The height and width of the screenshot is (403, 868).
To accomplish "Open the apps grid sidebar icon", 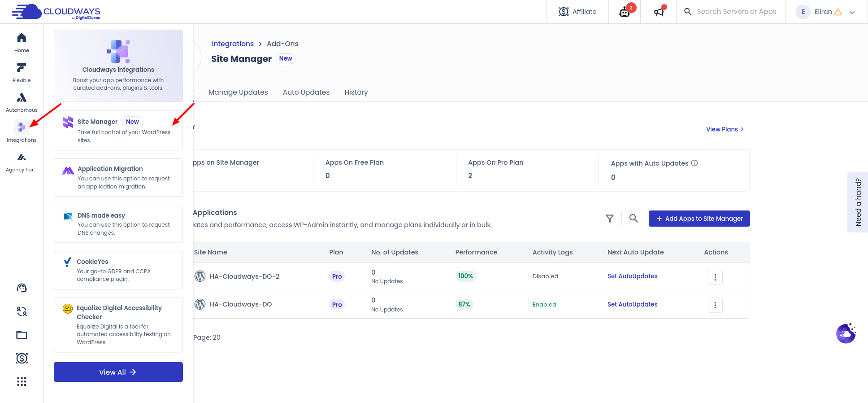I will tap(22, 381).
